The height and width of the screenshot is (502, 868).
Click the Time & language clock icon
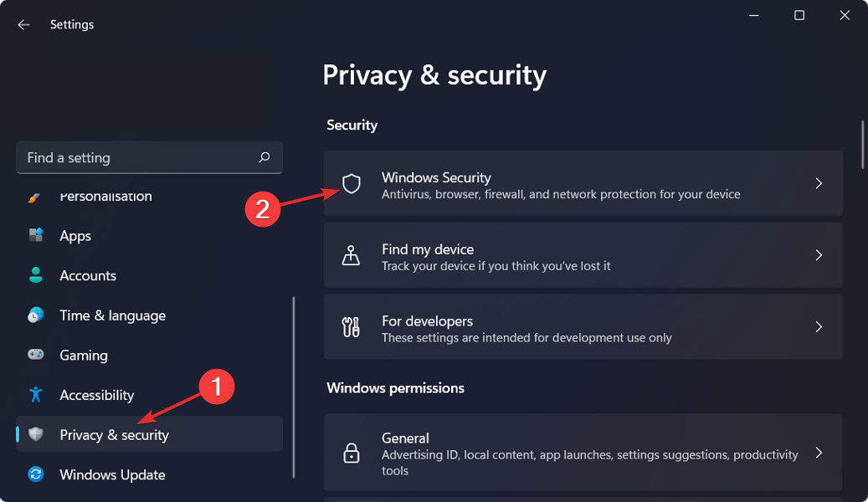36,315
